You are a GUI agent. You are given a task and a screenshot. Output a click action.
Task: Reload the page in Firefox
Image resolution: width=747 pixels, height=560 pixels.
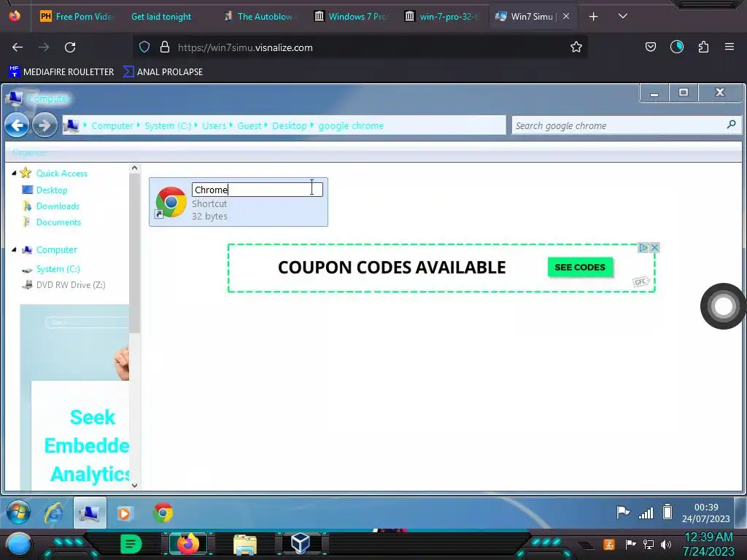(x=70, y=47)
